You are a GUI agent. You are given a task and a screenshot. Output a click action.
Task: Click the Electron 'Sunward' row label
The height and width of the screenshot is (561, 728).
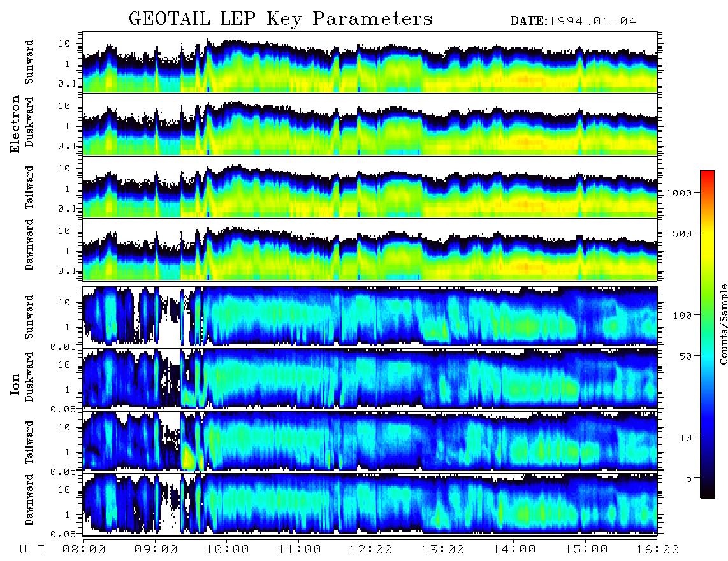29,62
